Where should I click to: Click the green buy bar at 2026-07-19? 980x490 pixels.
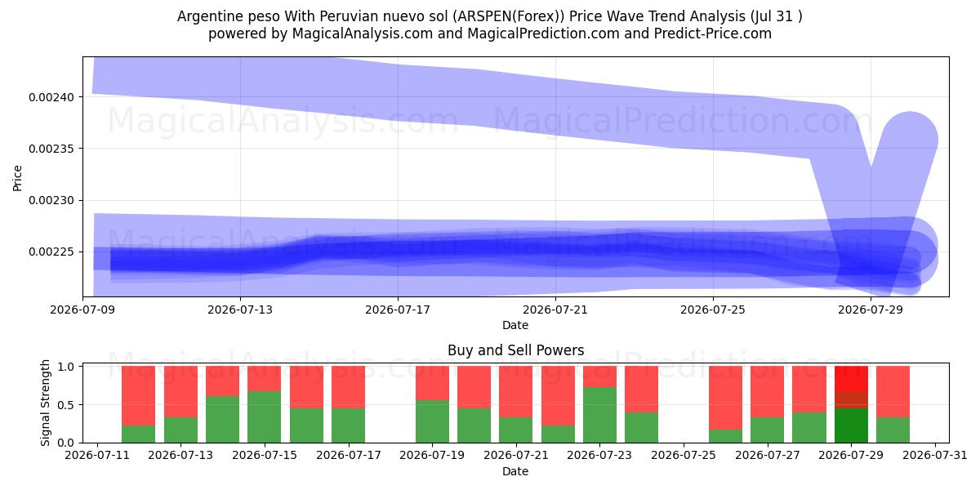432,421
